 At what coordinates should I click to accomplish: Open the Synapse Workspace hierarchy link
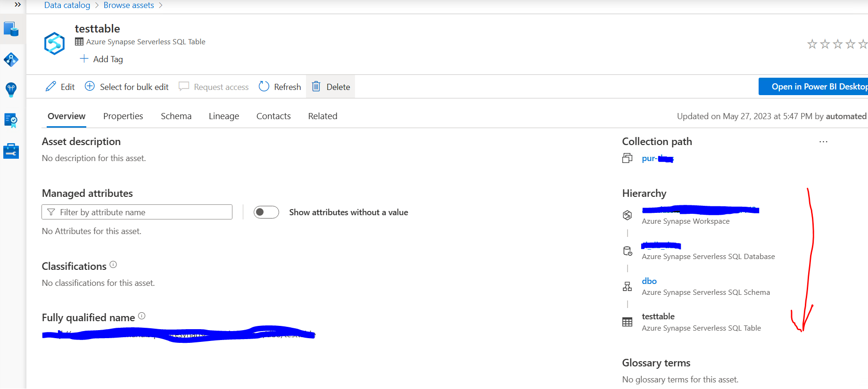pyautogui.click(x=701, y=210)
